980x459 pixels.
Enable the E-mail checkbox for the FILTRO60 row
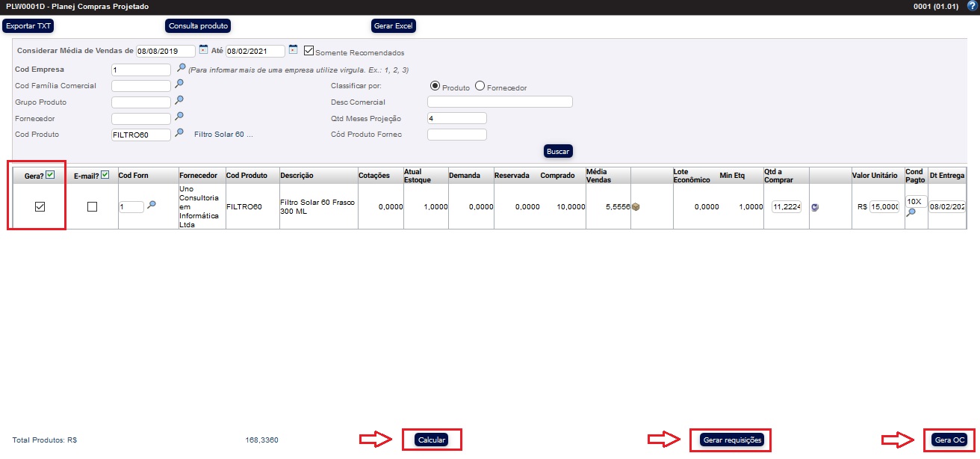[x=92, y=206]
